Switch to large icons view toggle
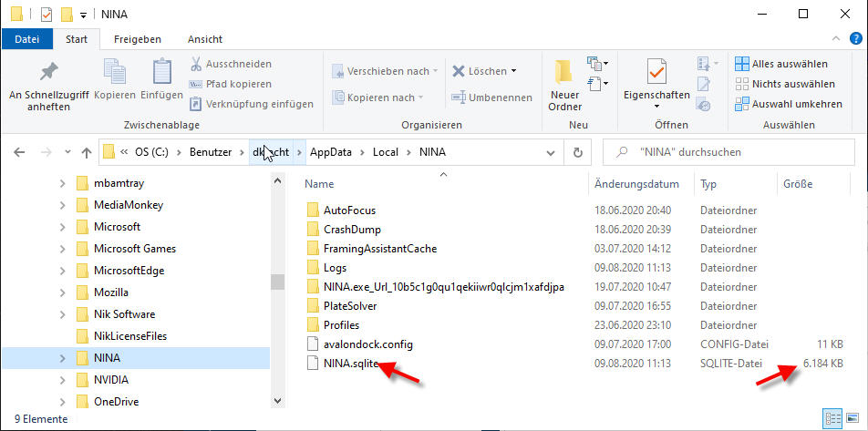Image resolution: width=868 pixels, height=431 pixels. [853, 418]
